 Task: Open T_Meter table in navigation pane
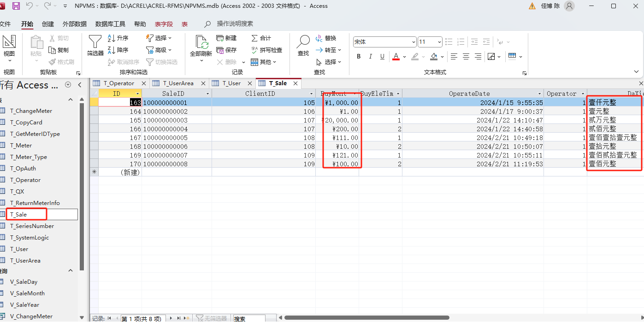pyautogui.click(x=21, y=146)
